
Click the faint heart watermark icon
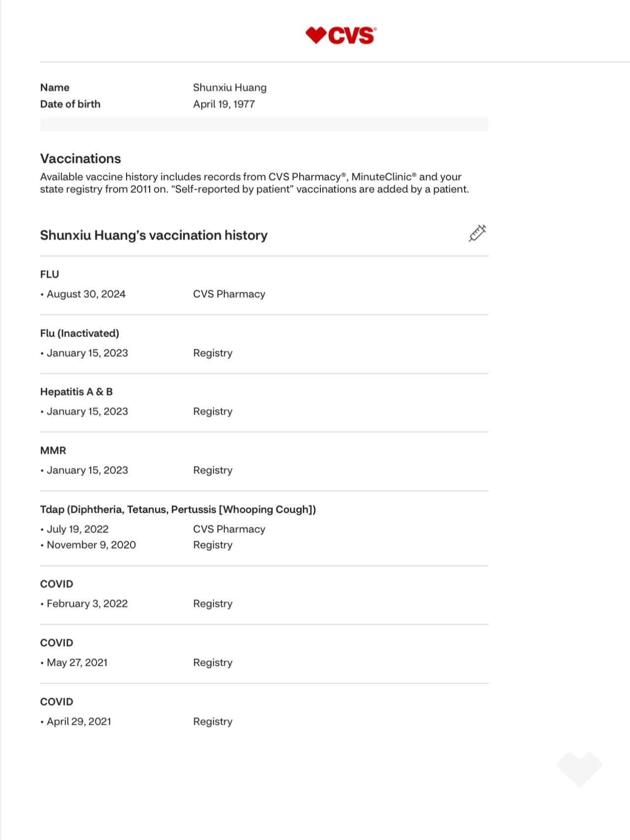tap(579, 768)
